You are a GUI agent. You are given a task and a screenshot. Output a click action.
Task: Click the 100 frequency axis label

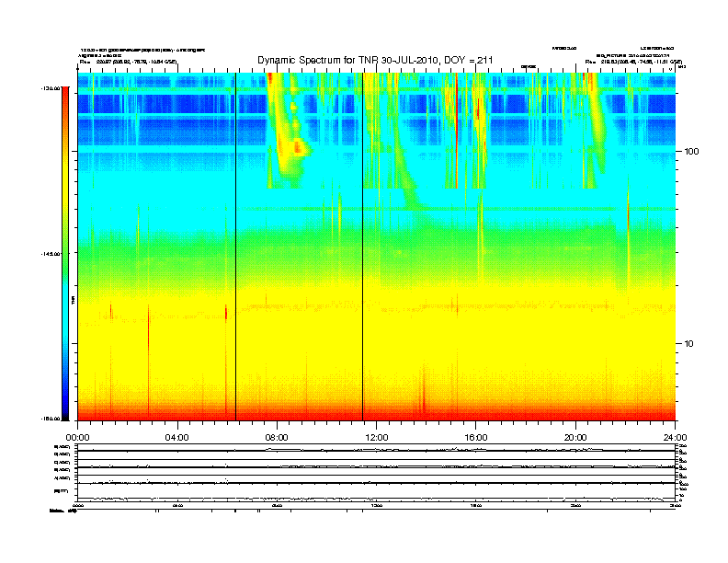click(691, 152)
